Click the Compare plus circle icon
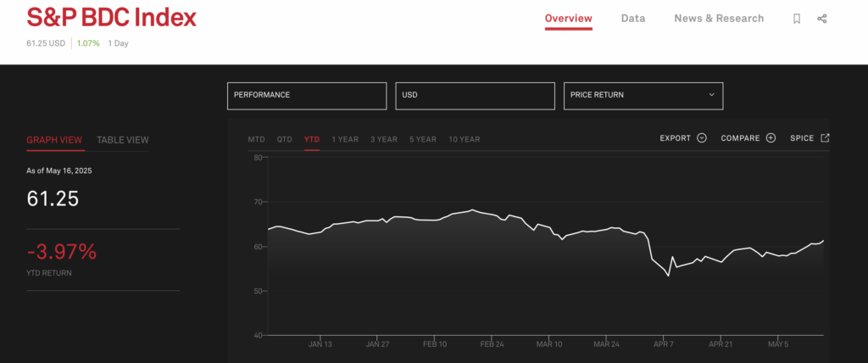Screen dimensions: 868x363 point(771,138)
